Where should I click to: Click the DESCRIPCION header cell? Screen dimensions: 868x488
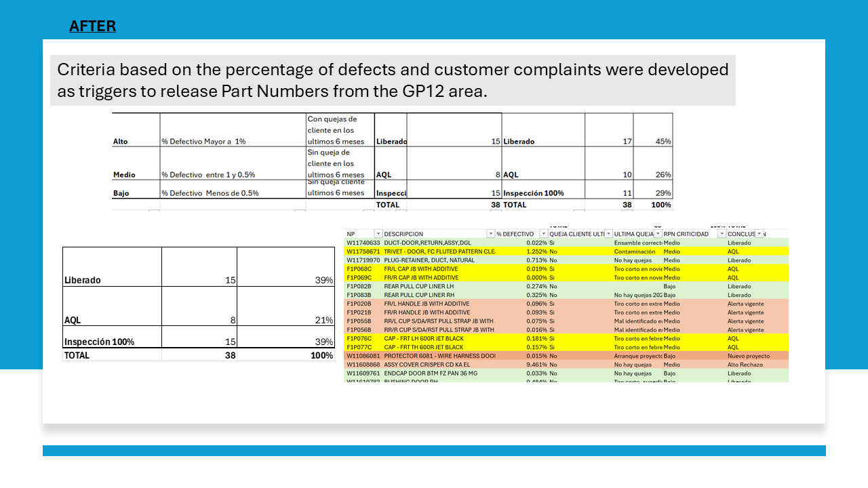439,234
